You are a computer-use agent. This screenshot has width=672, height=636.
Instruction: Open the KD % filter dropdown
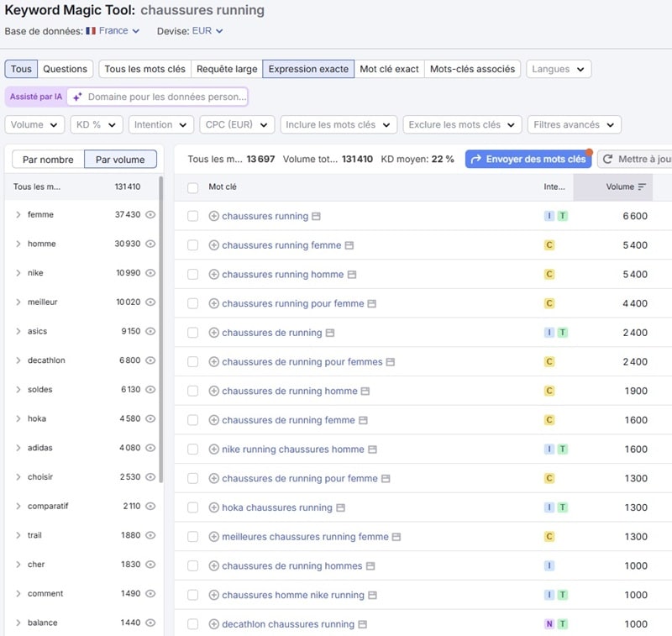click(97, 124)
